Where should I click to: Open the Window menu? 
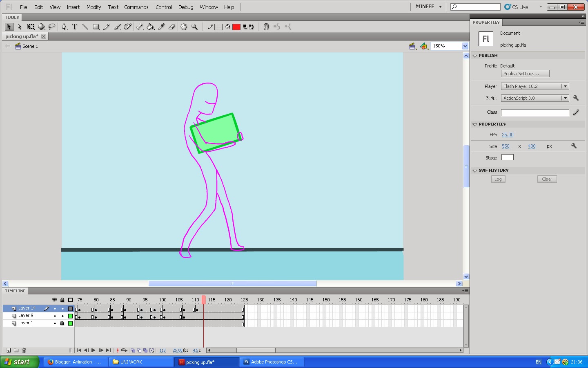click(209, 7)
